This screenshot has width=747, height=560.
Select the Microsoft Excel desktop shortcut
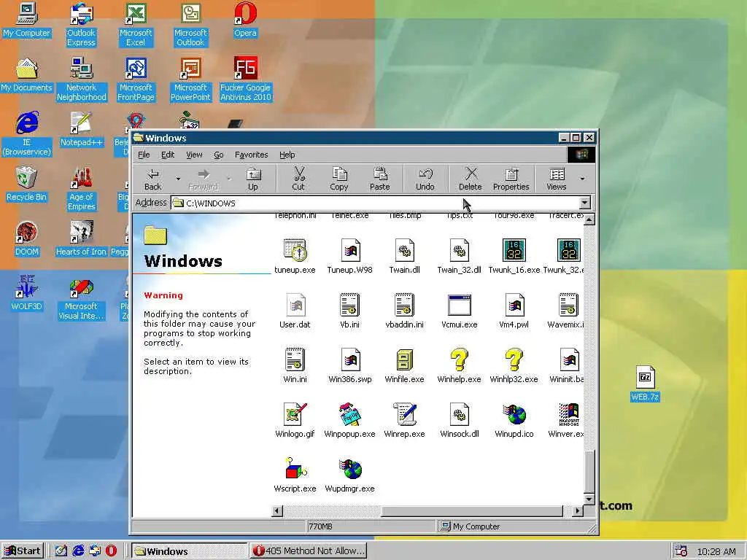pyautogui.click(x=136, y=25)
